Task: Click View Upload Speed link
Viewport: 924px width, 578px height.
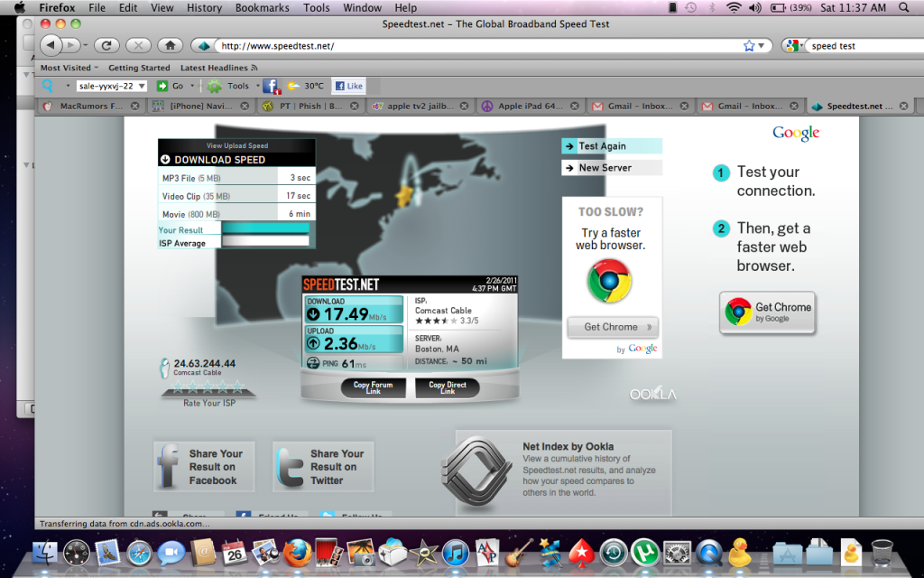Action: pyautogui.click(x=237, y=145)
